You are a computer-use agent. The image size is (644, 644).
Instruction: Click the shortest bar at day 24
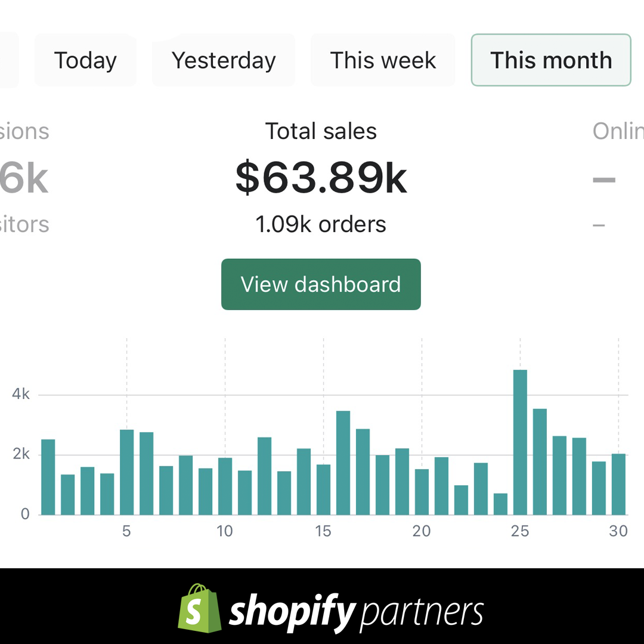click(x=500, y=504)
